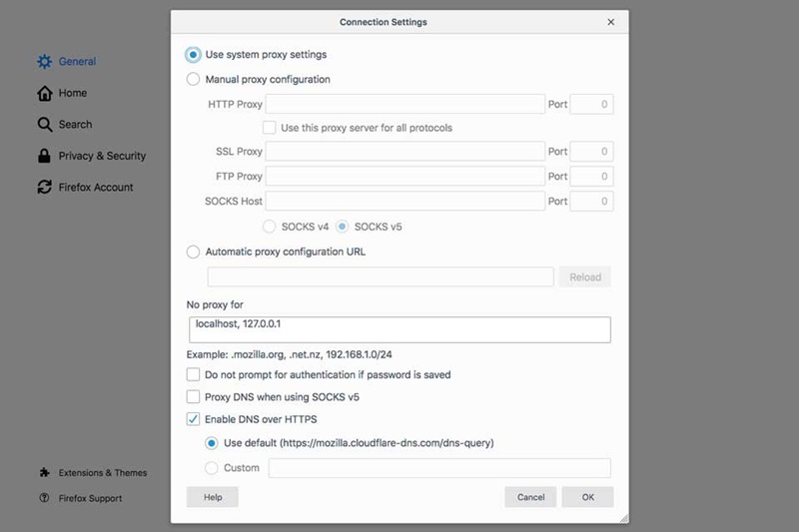The height and width of the screenshot is (532, 799).
Task: Close the Connection Settings dialog
Action: coord(610,22)
